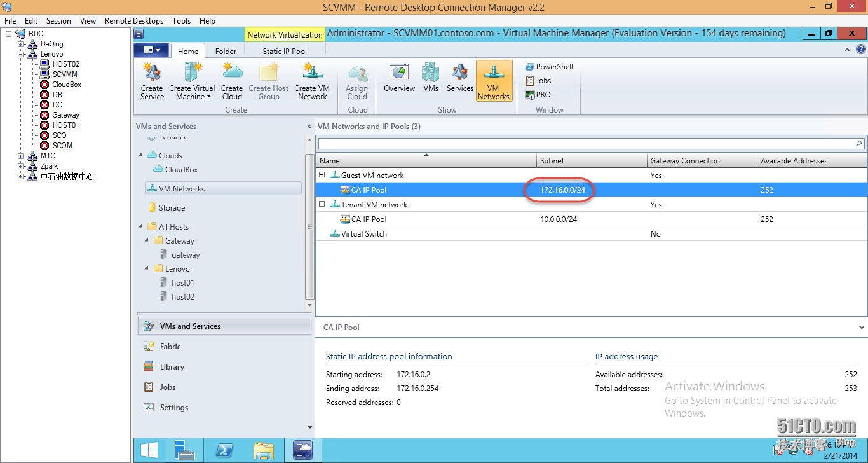Expand the DaQing group node
Image resolution: width=868 pixels, height=463 pixels.
point(21,45)
